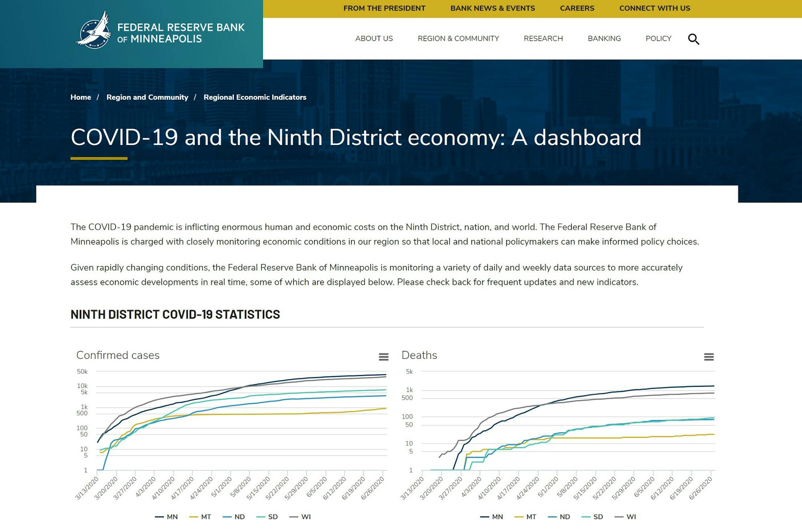Toggle WI series in Deaths legend
802x532 pixels.
625,517
